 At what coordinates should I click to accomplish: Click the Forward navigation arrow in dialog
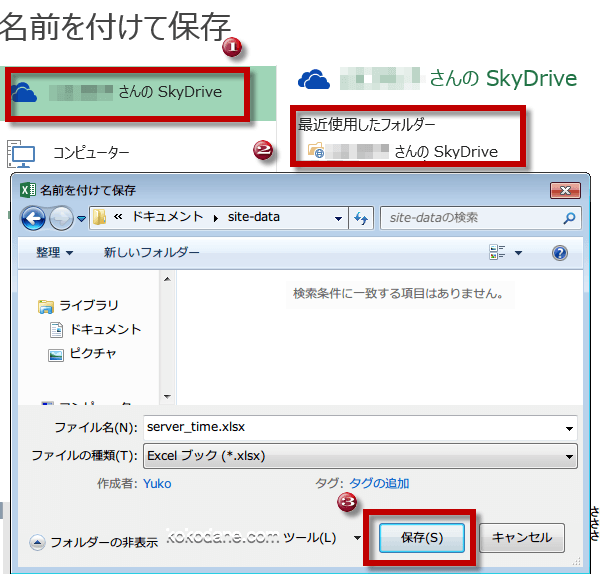click(61, 218)
